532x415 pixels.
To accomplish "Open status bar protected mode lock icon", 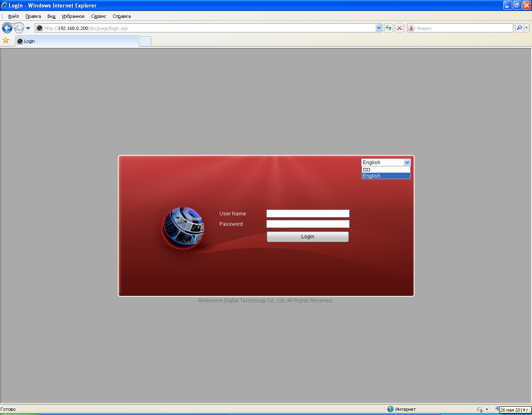I will 480,410.
